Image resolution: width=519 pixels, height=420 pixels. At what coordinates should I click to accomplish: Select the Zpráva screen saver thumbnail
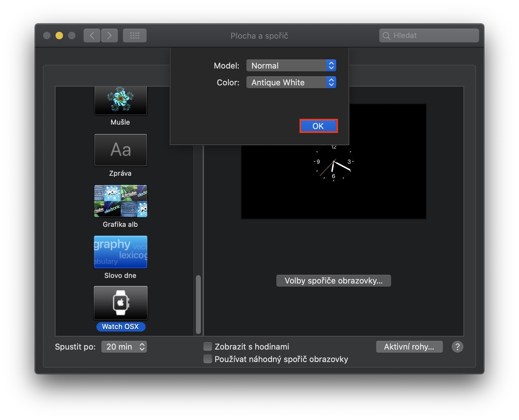click(121, 150)
